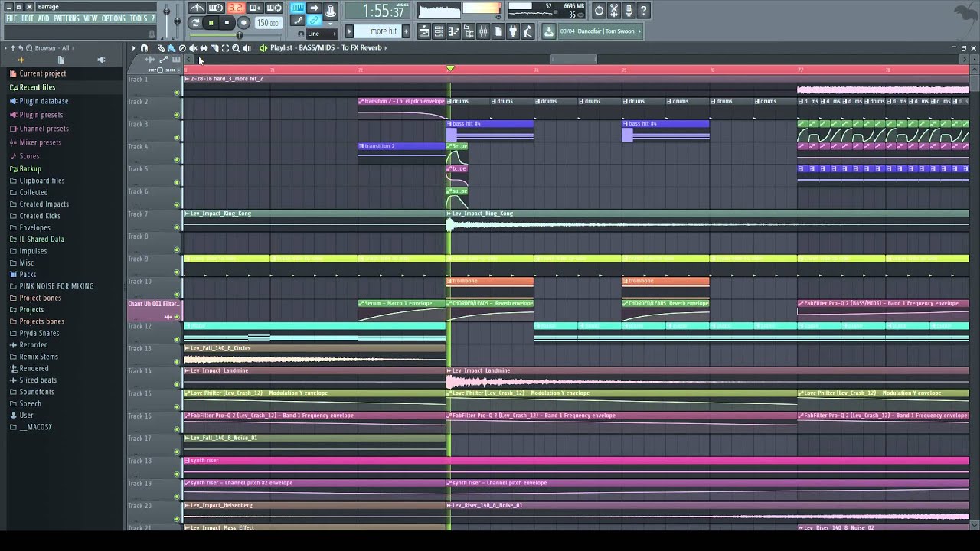Image resolution: width=980 pixels, height=551 pixels.
Task: Click the download content library icon
Action: coord(549,31)
